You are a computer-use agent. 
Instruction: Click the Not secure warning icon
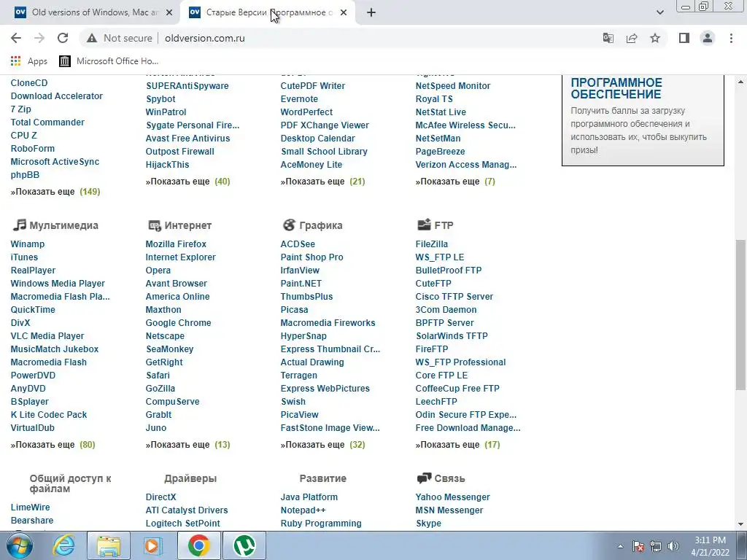click(x=92, y=38)
